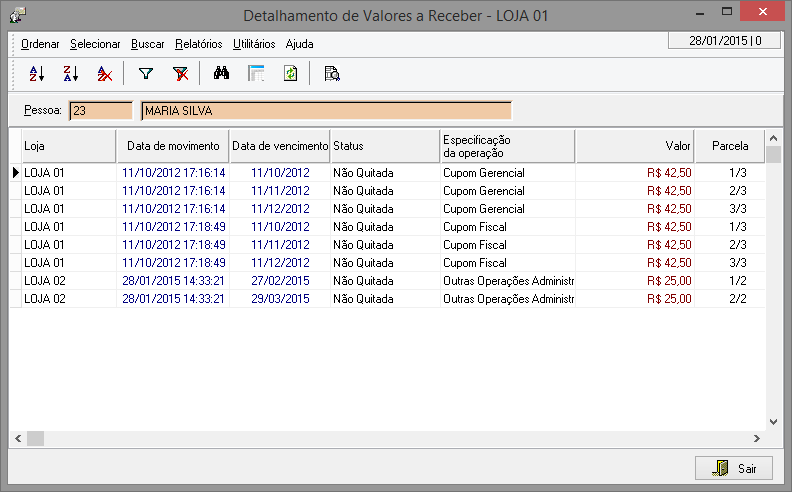Refresh the data with the green arrows icon
The image size is (792, 492).
click(x=290, y=73)
